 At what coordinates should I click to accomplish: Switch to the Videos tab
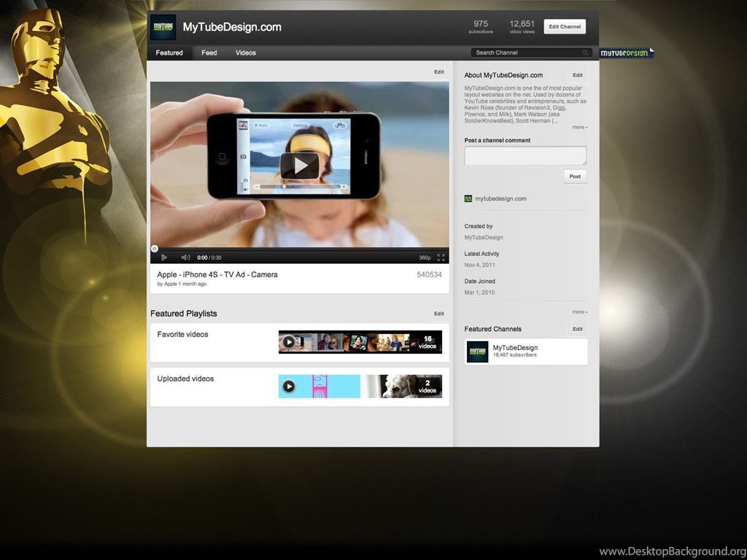tap(246, 52)
